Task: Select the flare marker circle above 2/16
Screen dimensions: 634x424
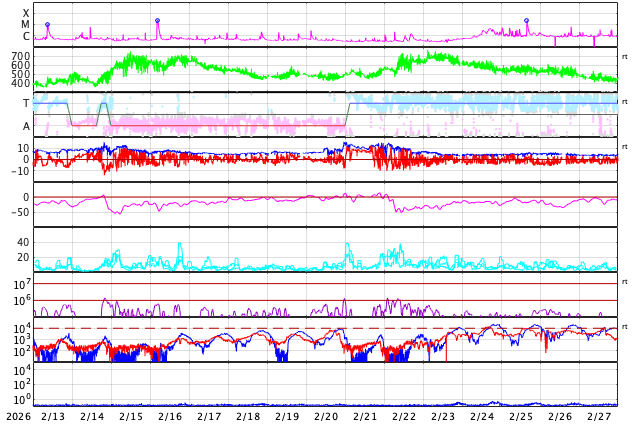Action: coord(157,20)
